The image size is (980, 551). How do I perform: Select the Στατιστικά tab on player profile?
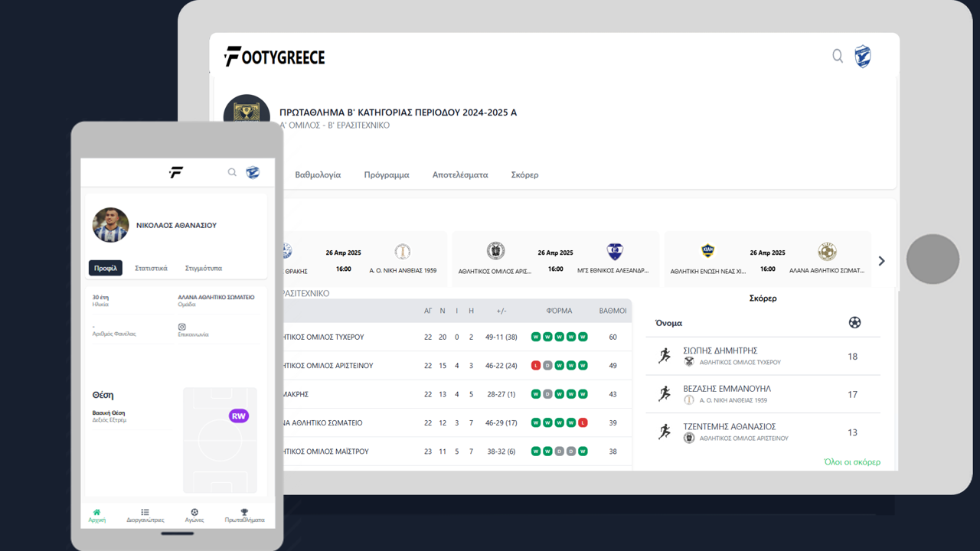(151, 269)
